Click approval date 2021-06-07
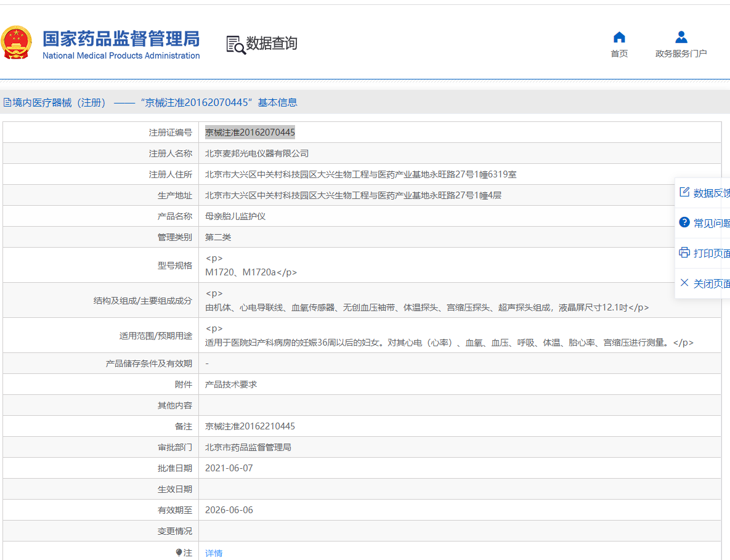Image resolution: width=730 pixels, height=560 pixels. [x=229, y=468]
